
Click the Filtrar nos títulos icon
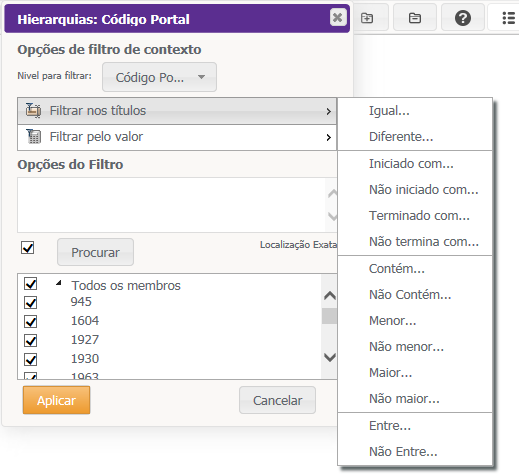tap(33, 110)
